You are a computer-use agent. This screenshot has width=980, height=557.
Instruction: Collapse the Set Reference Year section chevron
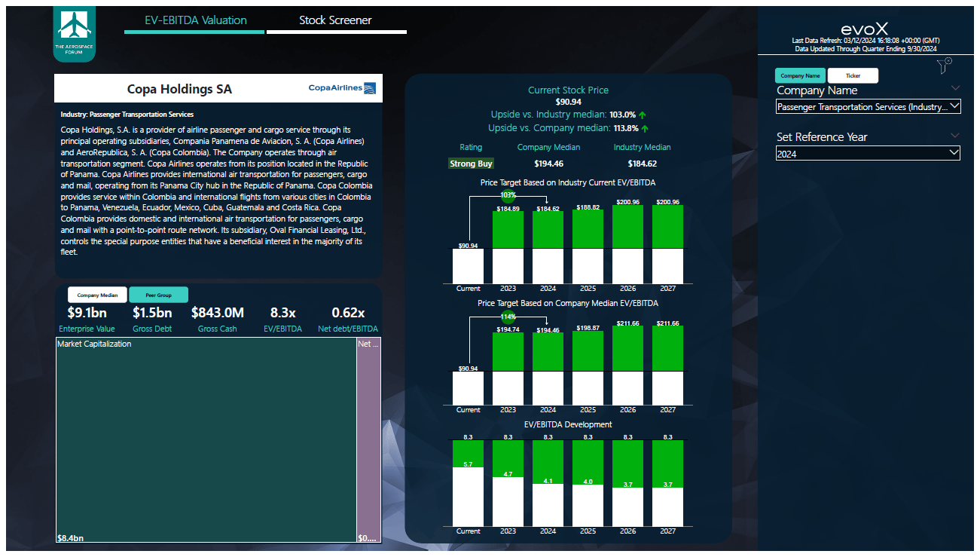(956, 136)
